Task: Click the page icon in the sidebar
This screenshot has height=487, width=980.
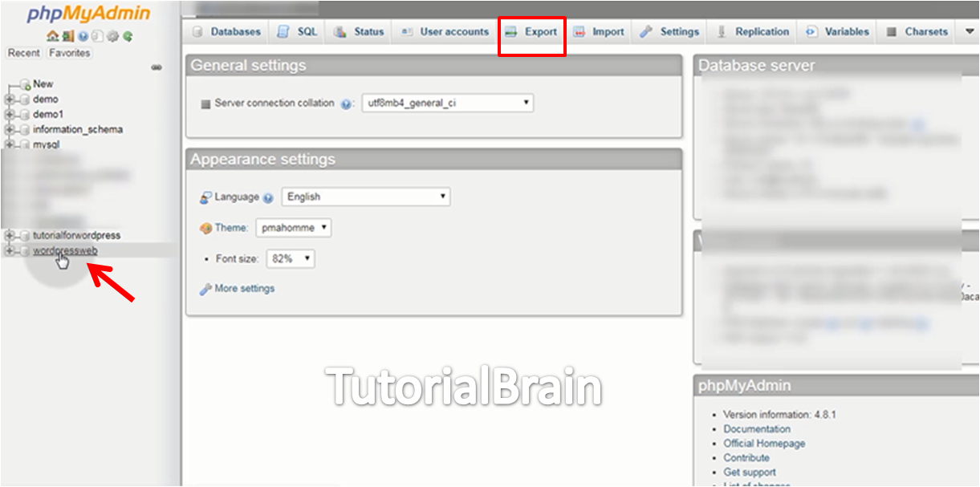Action: tap(97, 36)
